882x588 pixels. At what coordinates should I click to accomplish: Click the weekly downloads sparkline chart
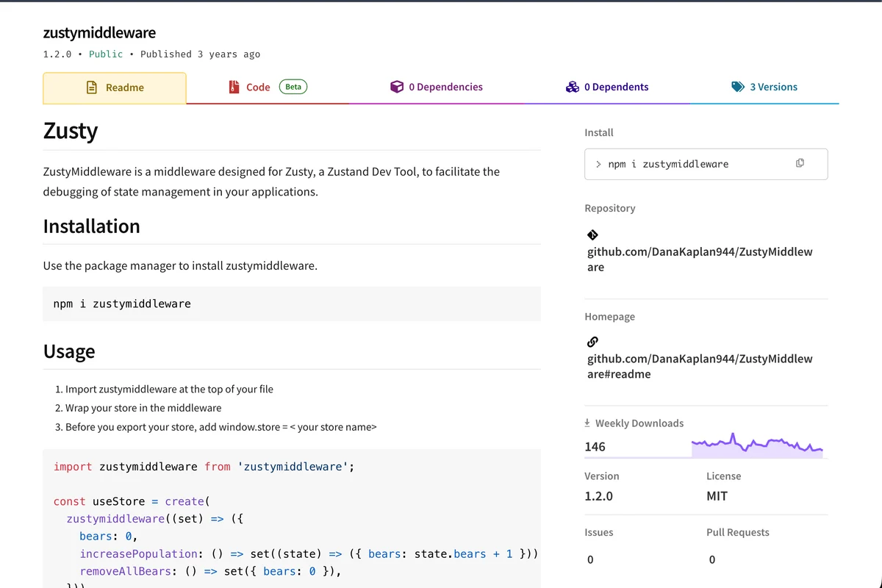coord(757,445)
